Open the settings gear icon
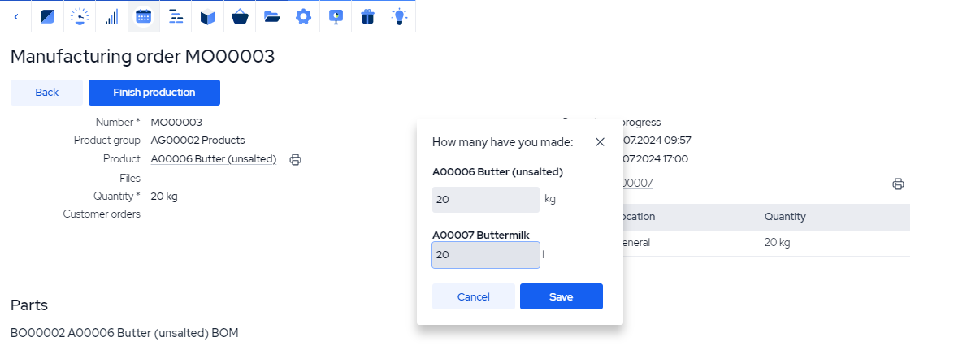 (x=303, y=16)
